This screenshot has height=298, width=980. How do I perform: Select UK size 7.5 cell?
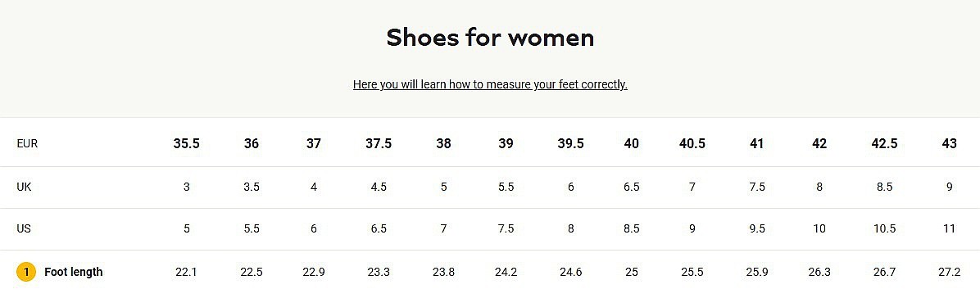point(757,187)
